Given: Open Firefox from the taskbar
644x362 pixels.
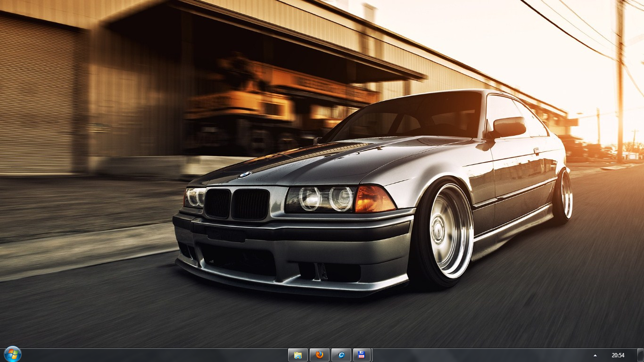Looking at the screenshot, I should pyautogui.click(x=319, y=355).
